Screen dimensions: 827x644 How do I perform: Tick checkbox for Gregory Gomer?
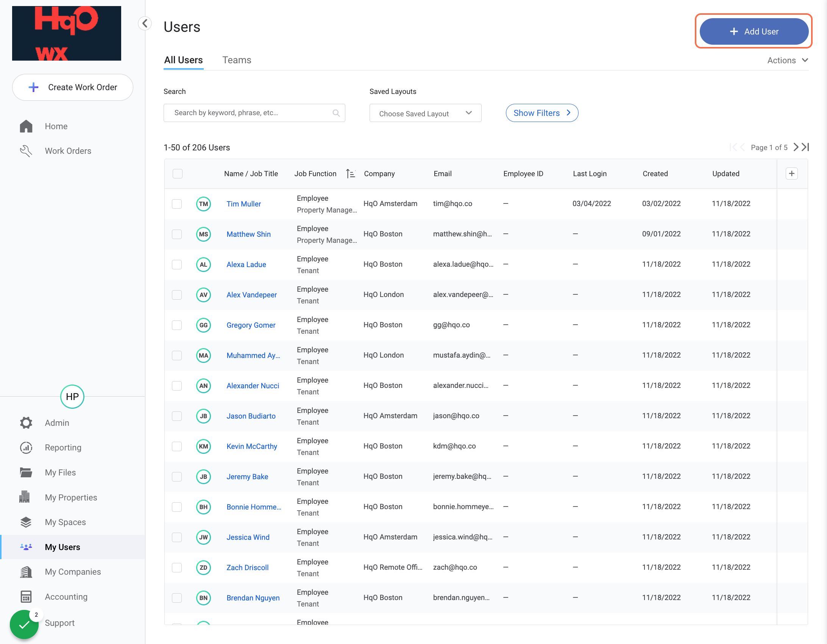pos(177,325)
